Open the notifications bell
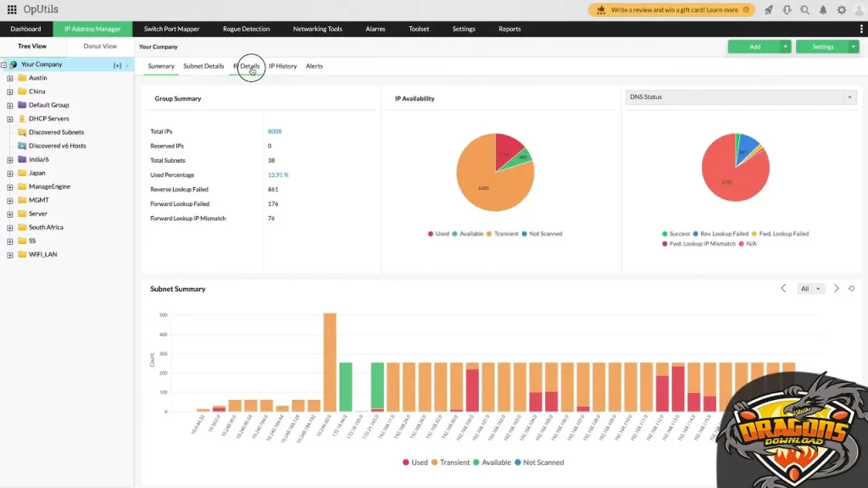This screenshot has width=868, height=488. coord(822,10)
